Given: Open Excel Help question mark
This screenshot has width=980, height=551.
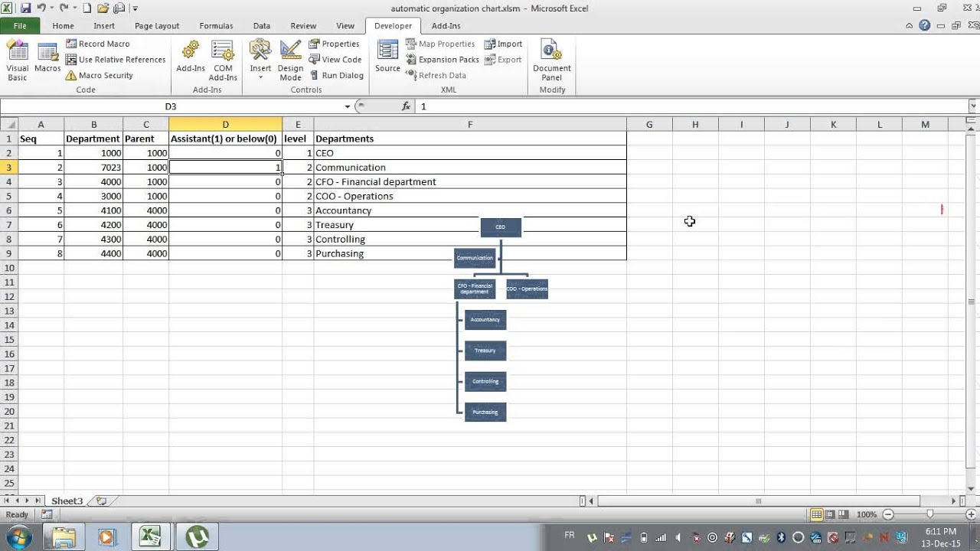Looking at the screenshot, I should (x=925, y=25).
